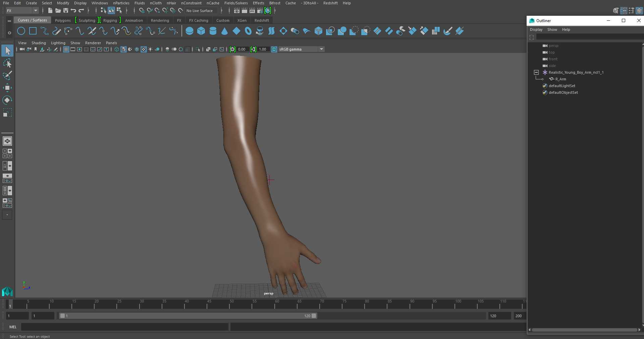644x339 pixels.
Task: Click the NURBS Square shelf icon
Action: click(x=33, y=31)
